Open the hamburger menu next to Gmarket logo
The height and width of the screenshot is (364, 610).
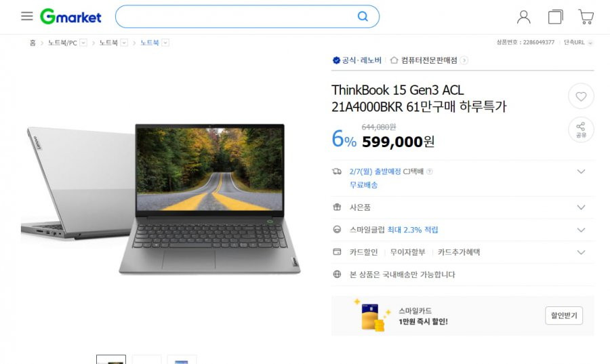(x=27, y=16)
